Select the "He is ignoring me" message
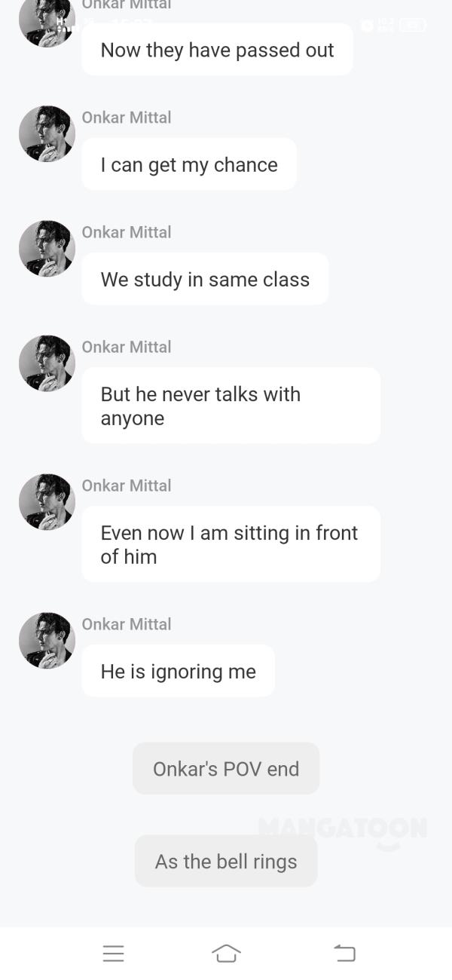Screen dimensions: 452x980 pyautogui.click(x=179, y=671)
